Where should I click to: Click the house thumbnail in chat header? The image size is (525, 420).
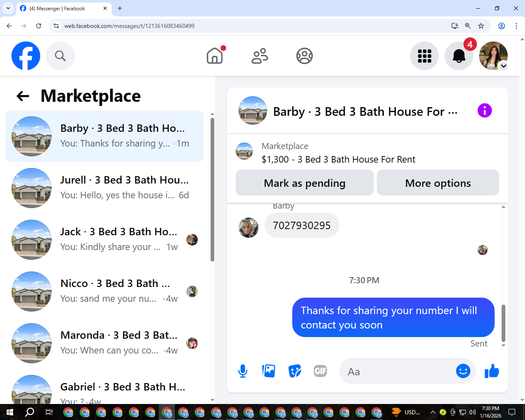tap(253, 110)
